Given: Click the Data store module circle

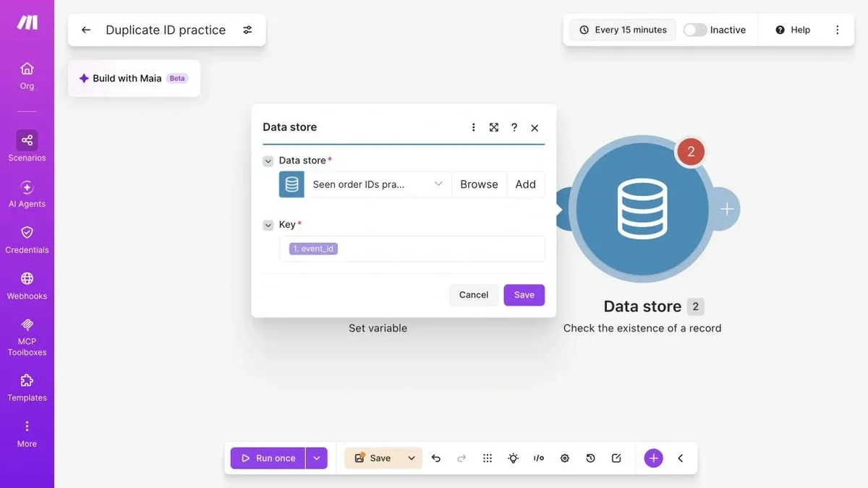Looking at the screenshot, I should click(642, 209).
